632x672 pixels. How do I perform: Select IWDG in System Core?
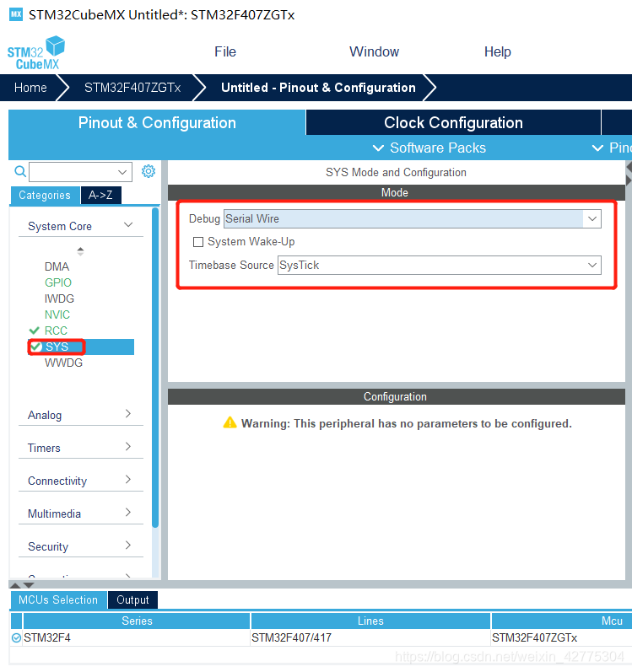(59, 298)
